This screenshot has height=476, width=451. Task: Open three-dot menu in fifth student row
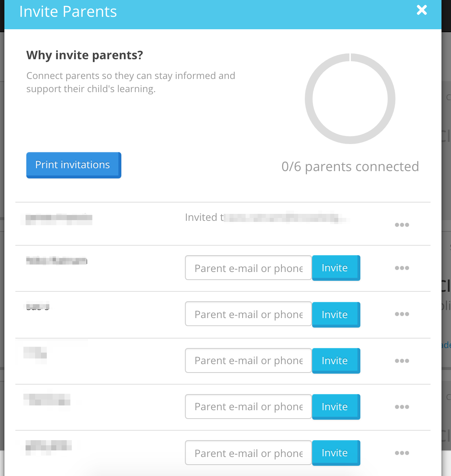click(x=402, y=407)
